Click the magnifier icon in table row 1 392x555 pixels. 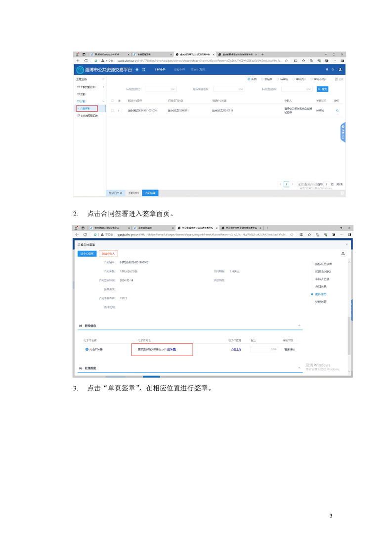pyautogui.click(x=338, y=110)
